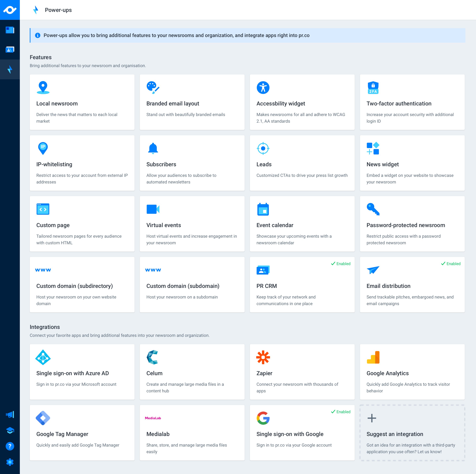Toggle the Enabled status on Single sign-on with Google

tap(341, 412)
